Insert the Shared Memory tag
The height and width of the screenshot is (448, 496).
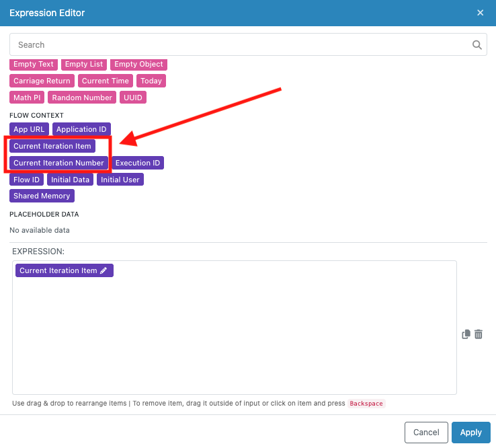tap(42, 196)
